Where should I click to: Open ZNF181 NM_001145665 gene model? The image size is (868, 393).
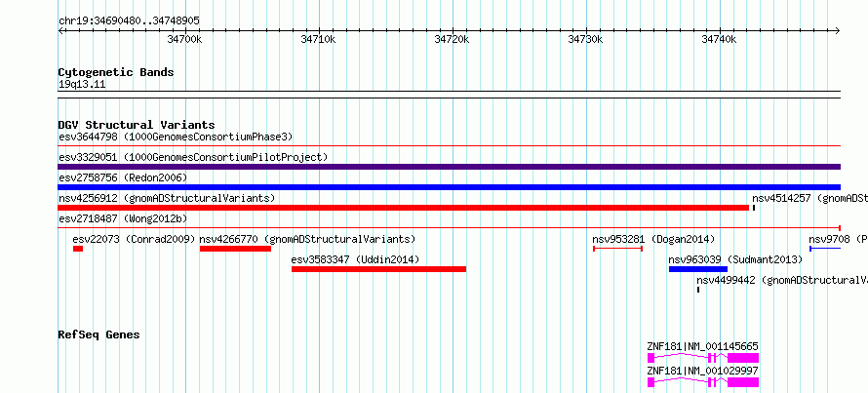pyautogui.click(x=703, y=358)
